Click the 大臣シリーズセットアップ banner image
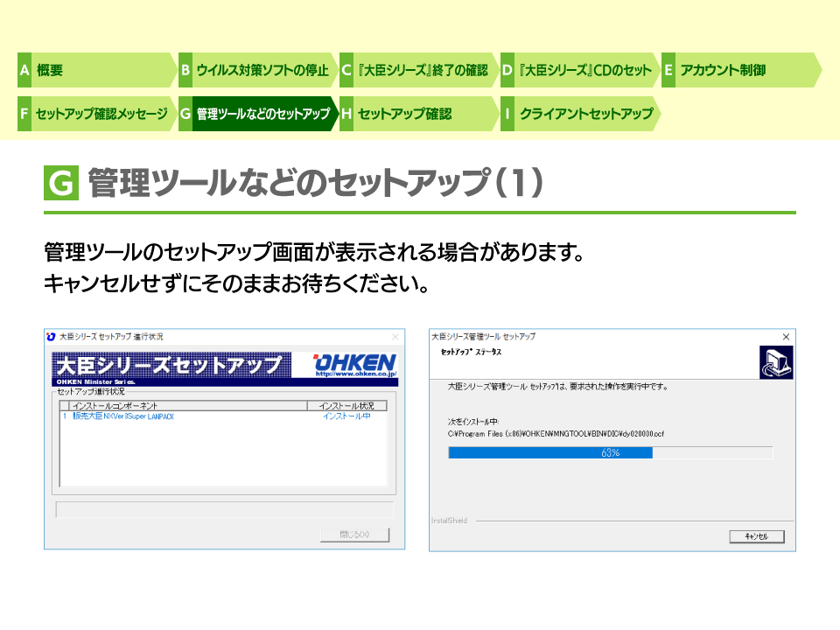Image resolution: width=840 pixels, height=630 pixels. point(171,367)
